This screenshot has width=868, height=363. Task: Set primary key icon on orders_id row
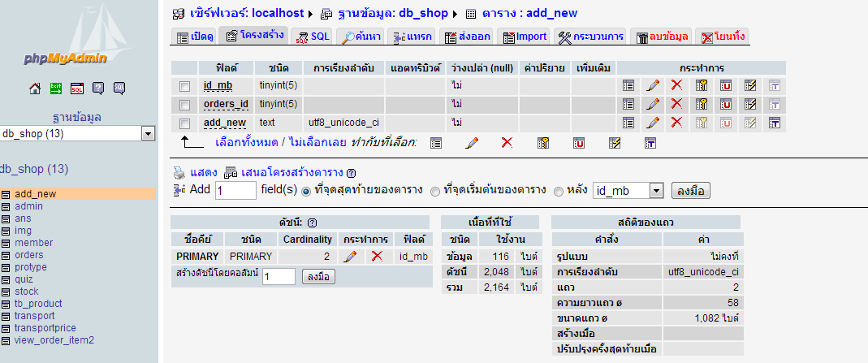[x=702, y=103]
